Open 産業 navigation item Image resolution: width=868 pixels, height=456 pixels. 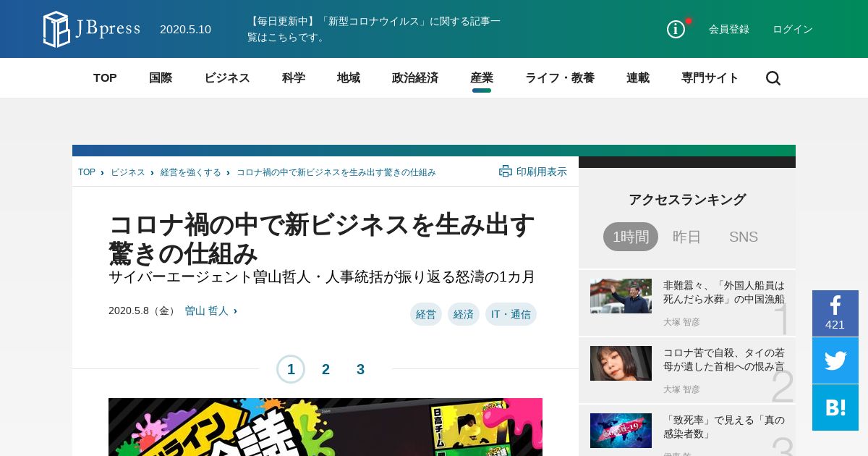(482, 78)
